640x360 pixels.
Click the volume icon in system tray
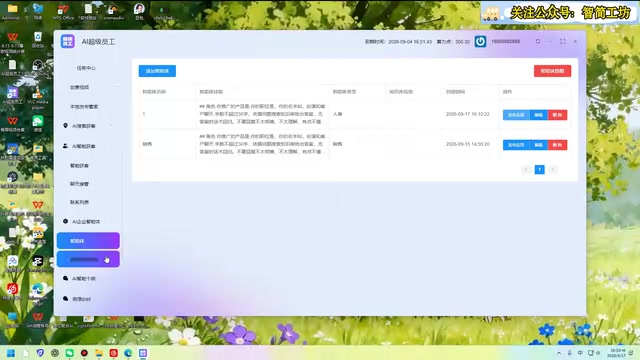598,353
